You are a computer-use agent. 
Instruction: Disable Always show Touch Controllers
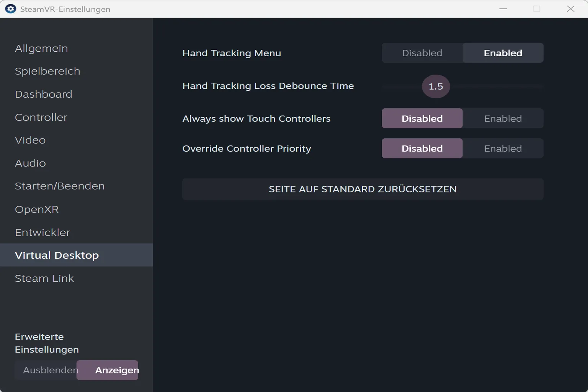coord(422,118)
